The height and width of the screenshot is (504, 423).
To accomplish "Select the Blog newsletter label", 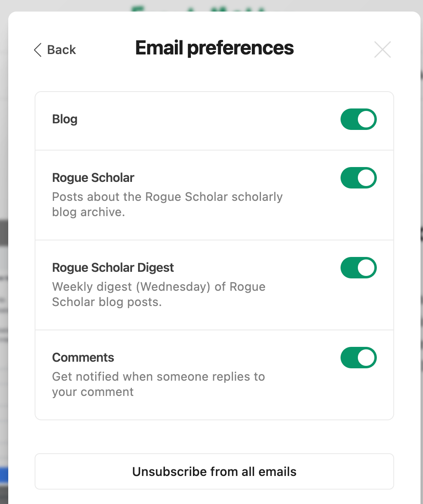I will coord(65,119).
